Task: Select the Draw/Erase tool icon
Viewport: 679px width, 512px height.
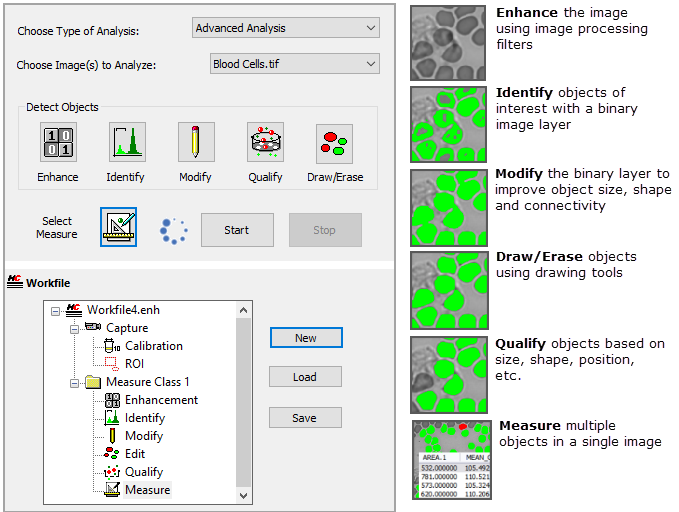Action: pyautogui.click(x=334, y=143)
